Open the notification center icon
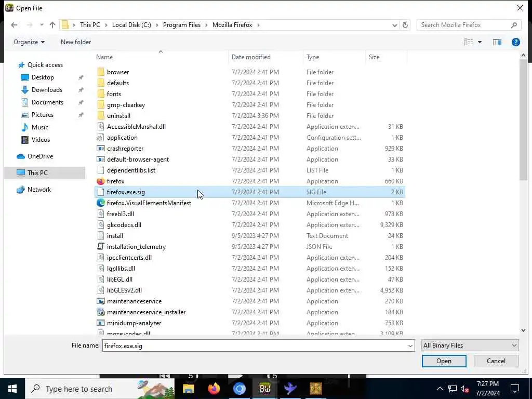The height and width of the screenshot is (399, 532). (515, 389)
